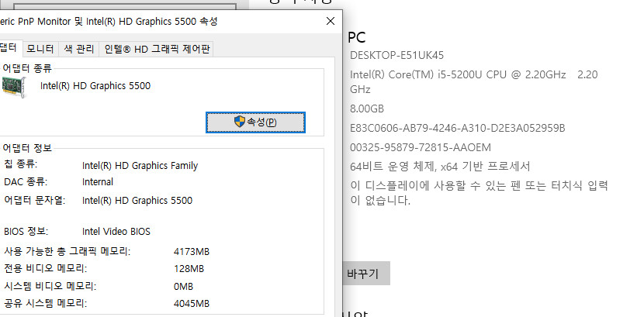Switch to the 모니터 tab
The height and width of the screenshot is (317, 644).
click(40, 49)
